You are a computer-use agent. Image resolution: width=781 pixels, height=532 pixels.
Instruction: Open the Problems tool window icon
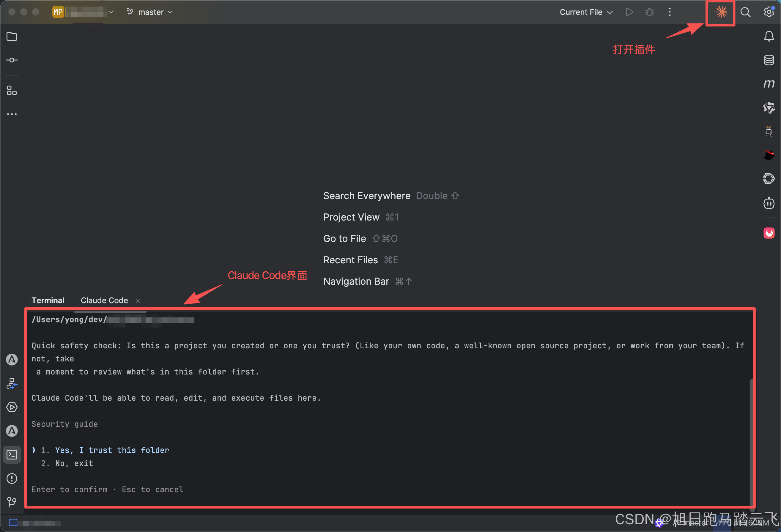[12, 478]
